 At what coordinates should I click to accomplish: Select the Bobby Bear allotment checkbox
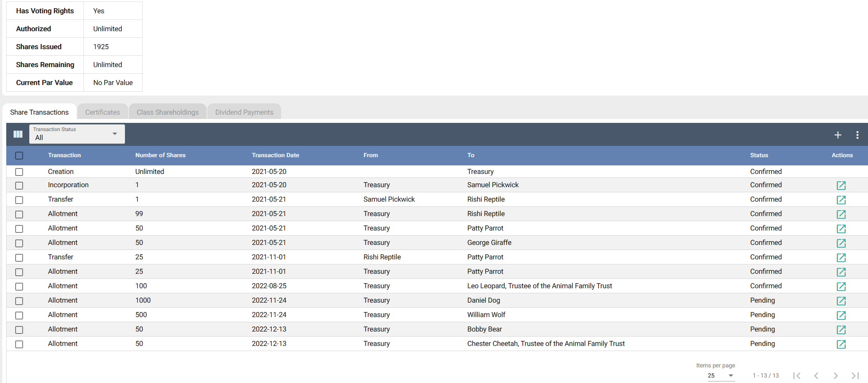[x=19, y=330]
